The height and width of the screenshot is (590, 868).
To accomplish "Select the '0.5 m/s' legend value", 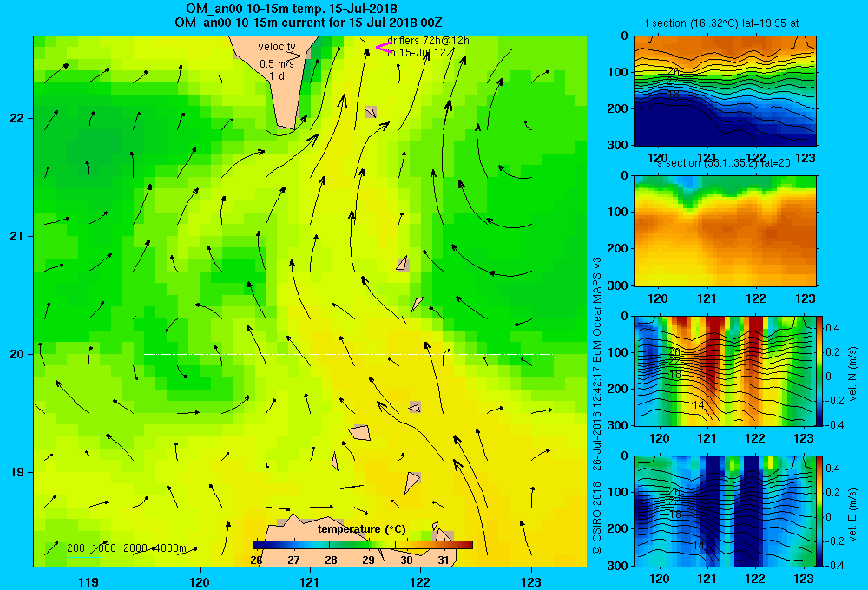I will [277, 64].
